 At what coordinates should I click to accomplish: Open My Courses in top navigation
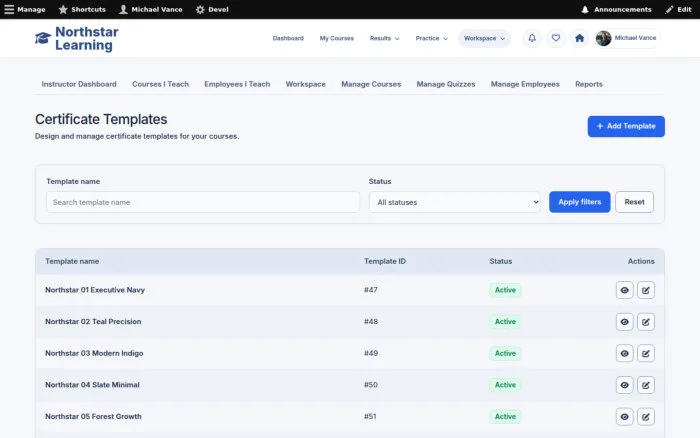[x=337, y=38]
